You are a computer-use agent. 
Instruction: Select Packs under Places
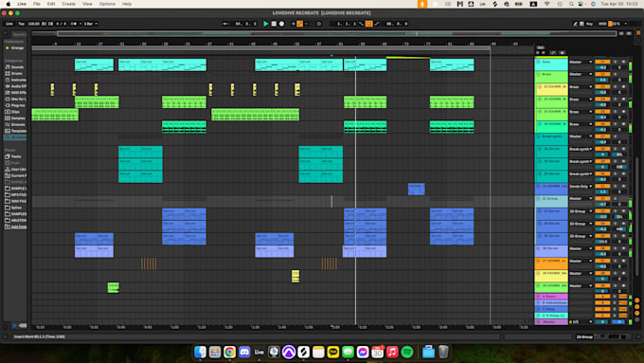click(16, 156)
